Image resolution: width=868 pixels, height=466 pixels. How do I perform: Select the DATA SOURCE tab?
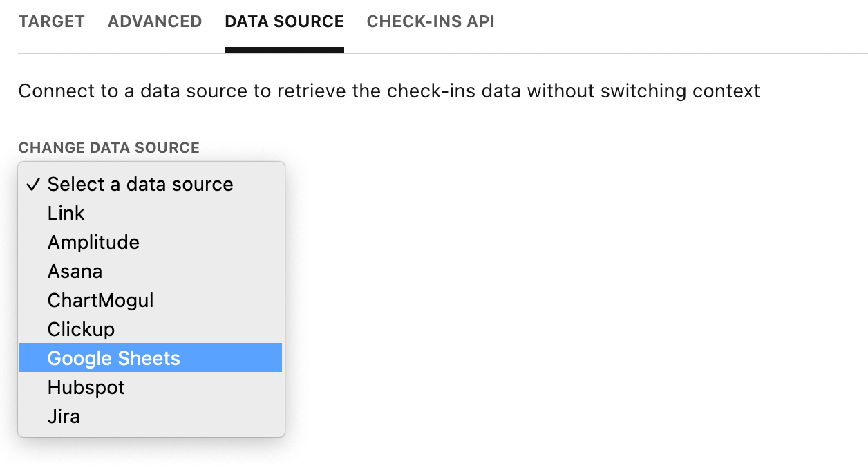click(284, 21)
